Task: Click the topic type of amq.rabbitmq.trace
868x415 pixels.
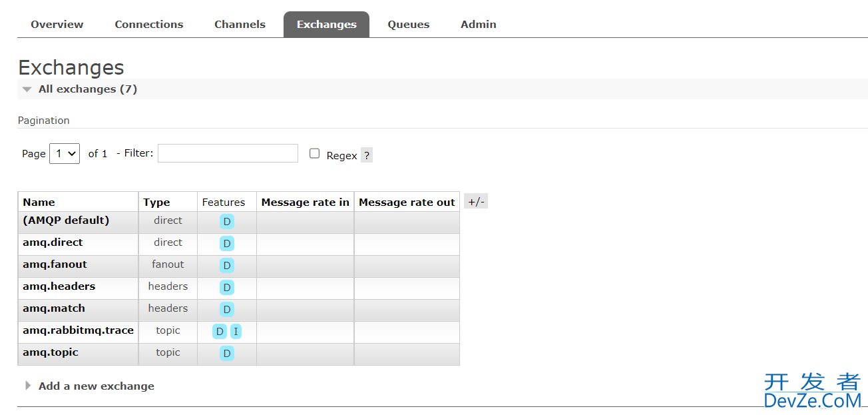Action: (x=168, y=330)
